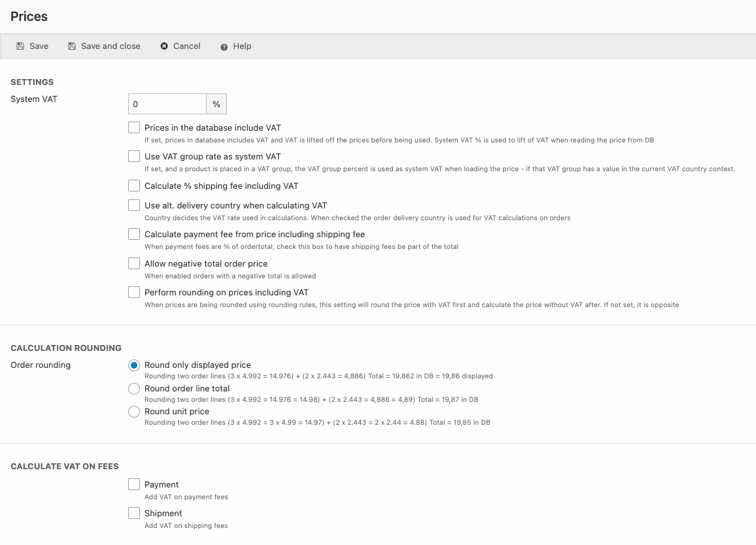The image size is (756, 545).
Task: Toggle Allow negative total order price
Action: click(x=134, y=263)
